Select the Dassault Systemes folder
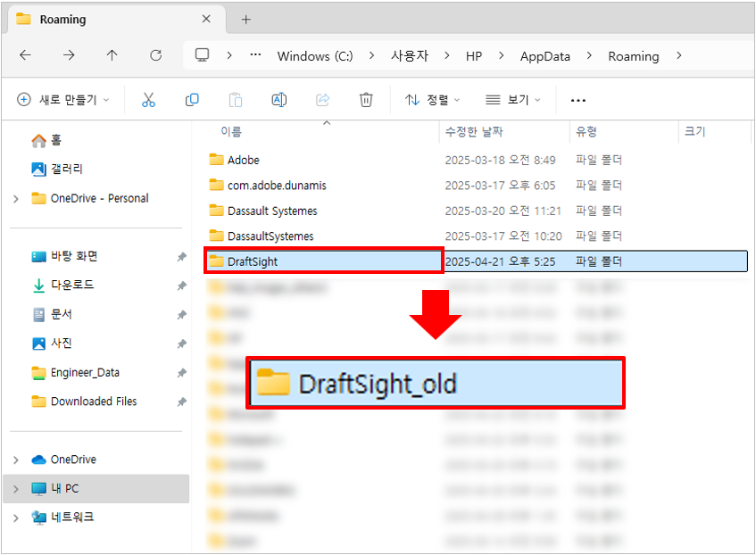The width and height of the screenshot is (756, 555). tap(263, 211)
